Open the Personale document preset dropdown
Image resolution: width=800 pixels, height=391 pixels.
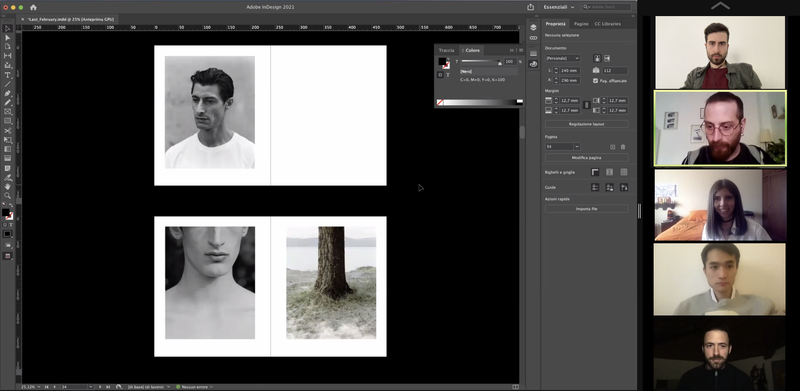[562, 58]
